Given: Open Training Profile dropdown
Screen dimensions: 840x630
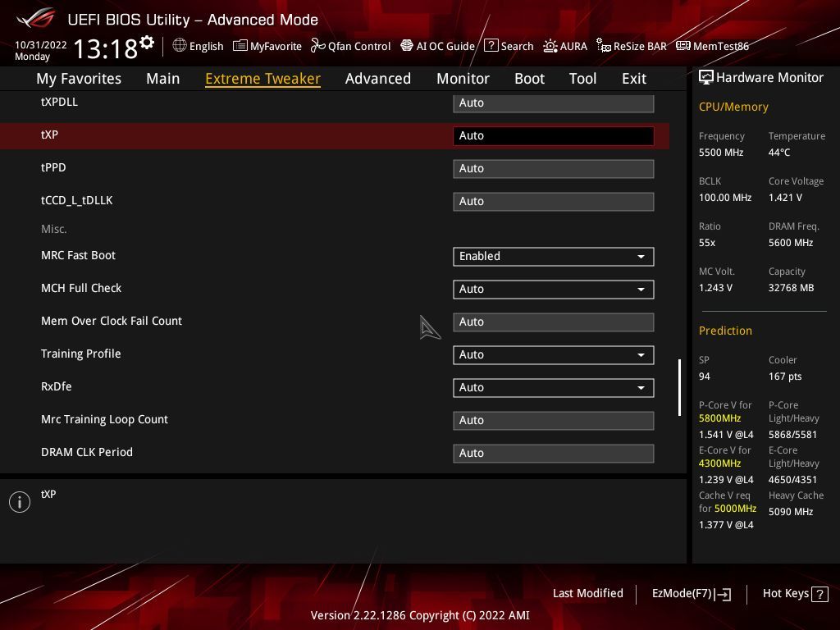Looking at the screenshot, I should pyautogui.click(x=554, y=354).
